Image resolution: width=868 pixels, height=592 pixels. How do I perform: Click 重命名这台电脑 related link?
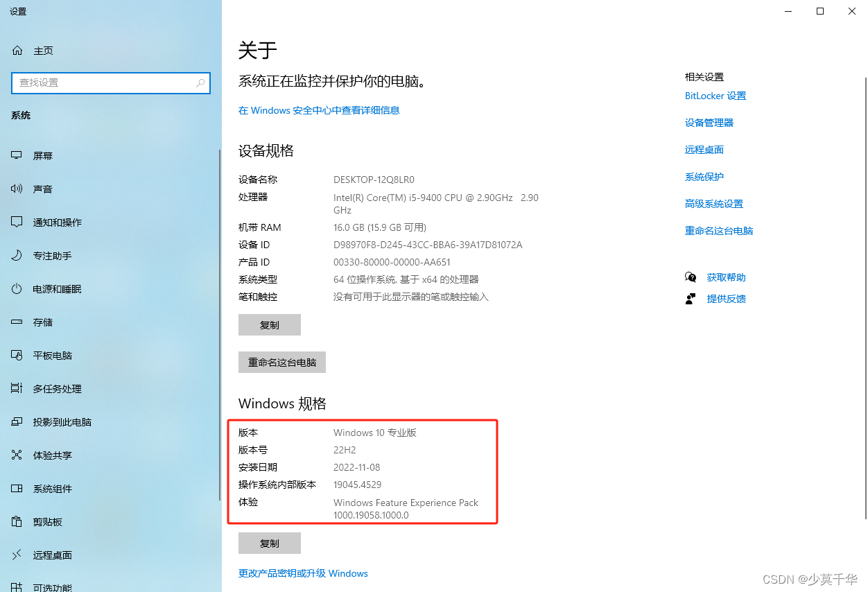point(719,231)
